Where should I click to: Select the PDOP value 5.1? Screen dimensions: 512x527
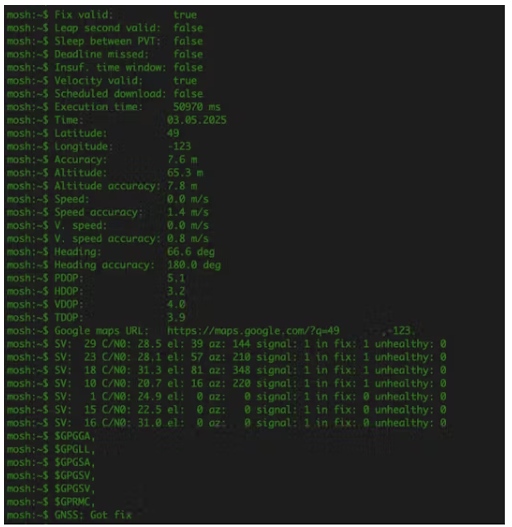pos(176,278)
